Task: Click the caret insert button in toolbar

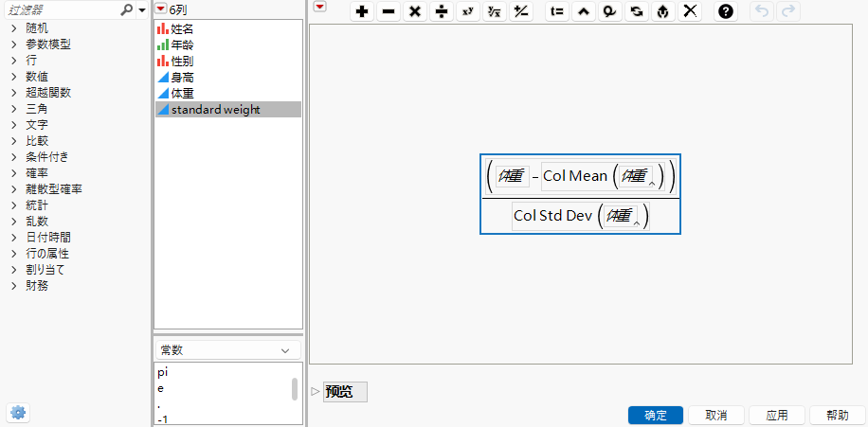Action: 584,11
